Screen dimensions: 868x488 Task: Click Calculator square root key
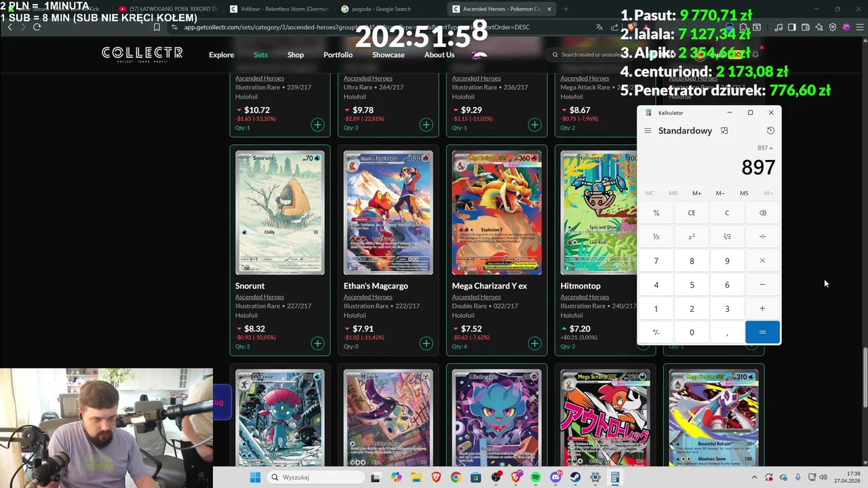click(727, 237)
